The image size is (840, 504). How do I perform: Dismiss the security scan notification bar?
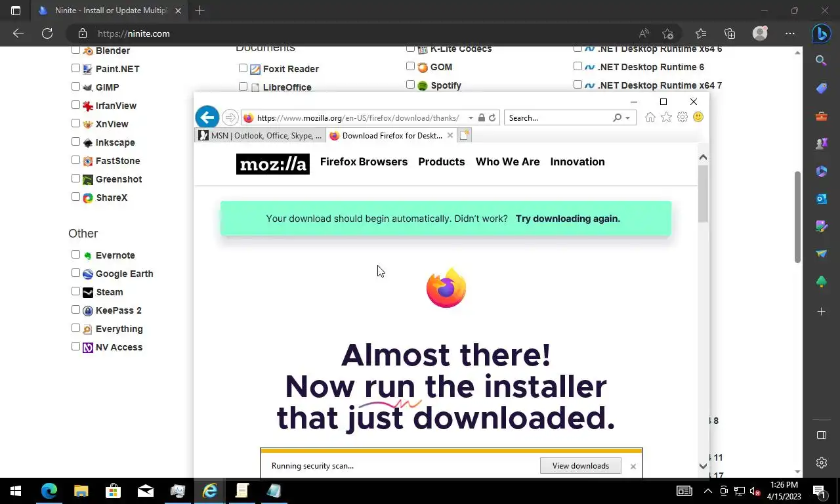pos(633,467)
